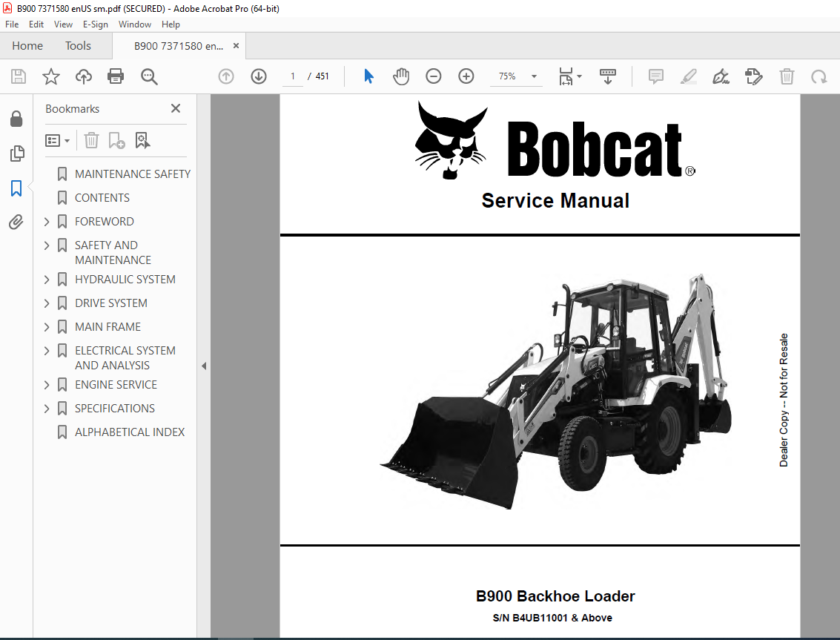The width and height of the screenshot is (840, 640).
Task: Open the sign document pen tool
Action: [x=721, y=76]
